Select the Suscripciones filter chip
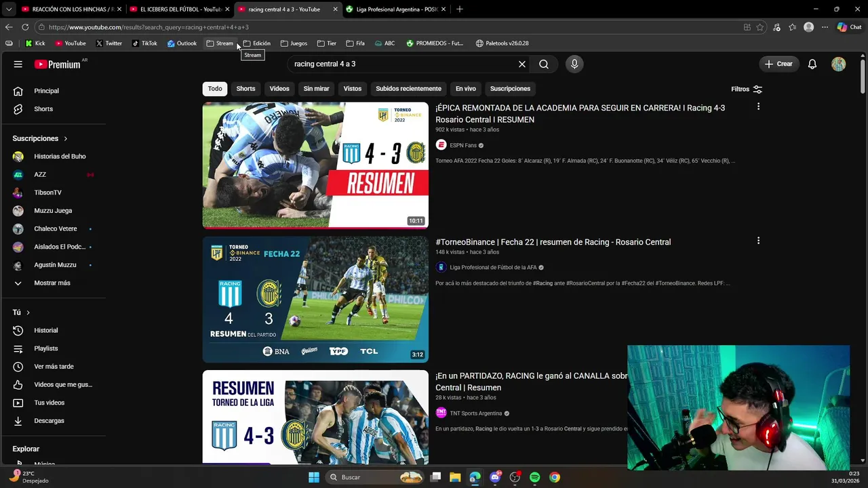This screenshot has width=868, height=488. coord(510,89)
